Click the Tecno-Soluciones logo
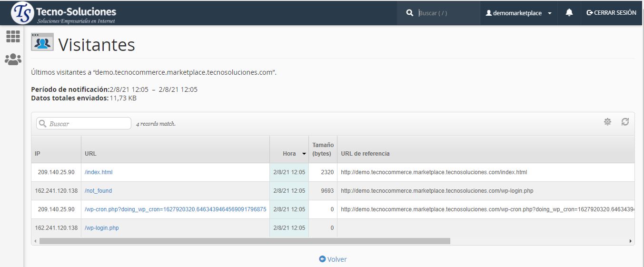The height and width of the screenshot is (267, 644). 64,13
